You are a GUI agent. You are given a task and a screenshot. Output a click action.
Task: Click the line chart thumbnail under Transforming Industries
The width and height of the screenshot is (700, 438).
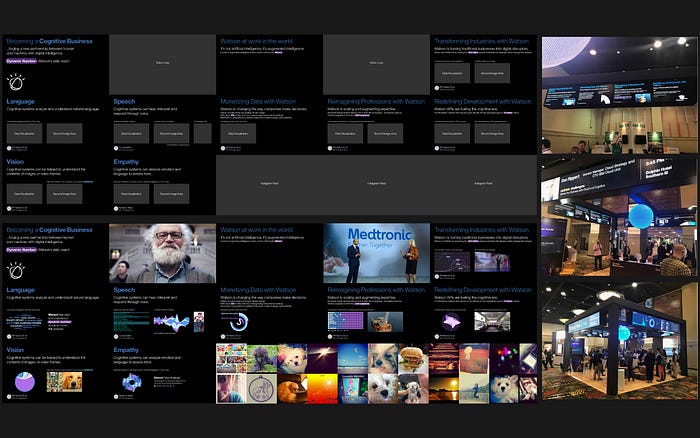(452, 262)
